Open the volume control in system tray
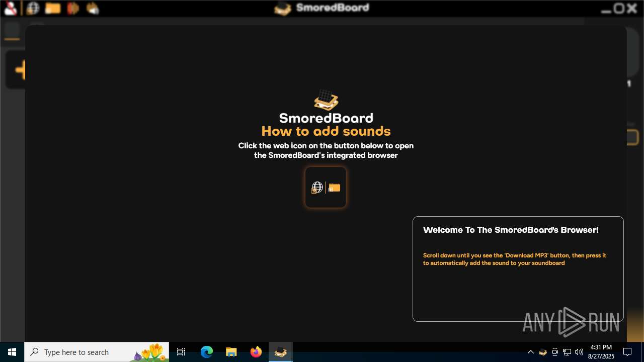The width and height of the screenshot is (644, 362). (579, 352)
